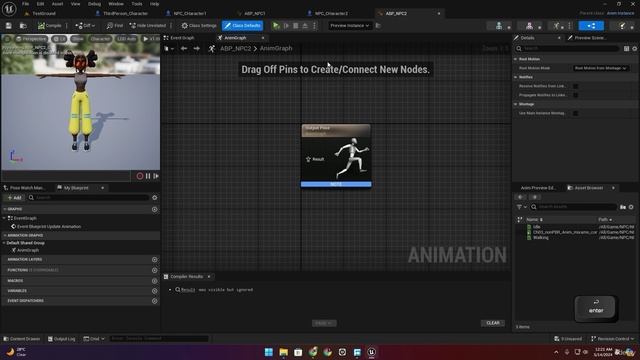Click the stop simulation icon
The width and height of the screenshot is (640, 360).
(x=296, y=26)
